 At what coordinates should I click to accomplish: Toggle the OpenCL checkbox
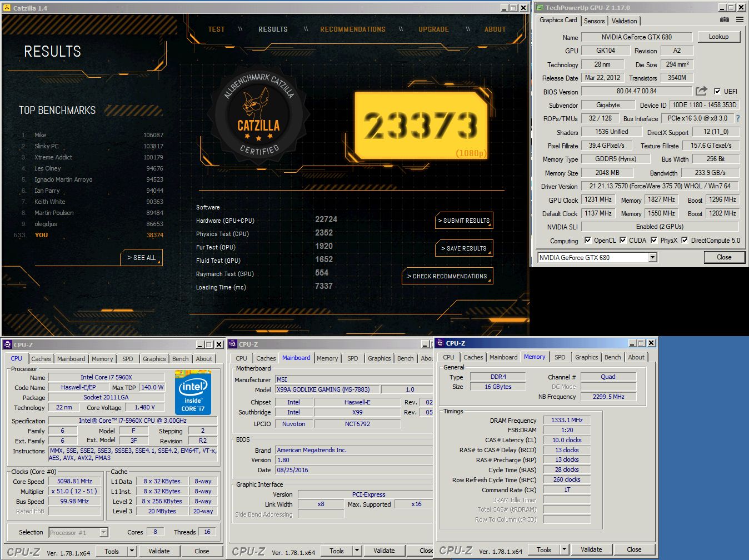click(588, 241)
